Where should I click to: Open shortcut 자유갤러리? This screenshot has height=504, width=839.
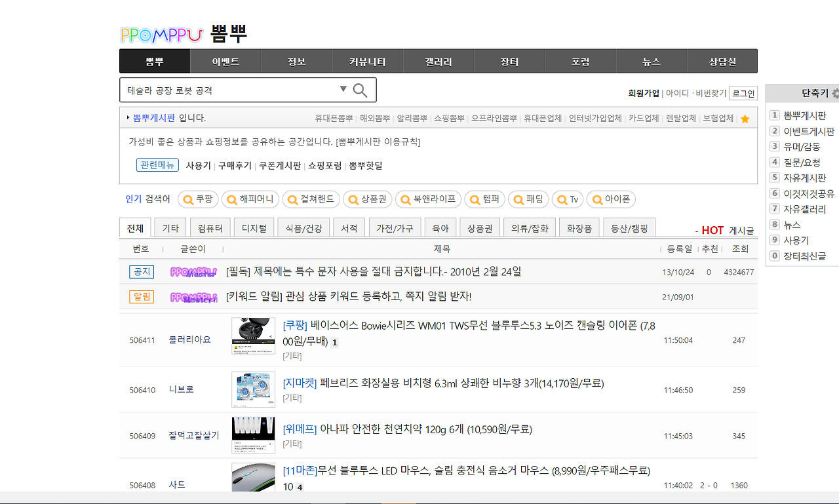[x=805, y=209]
